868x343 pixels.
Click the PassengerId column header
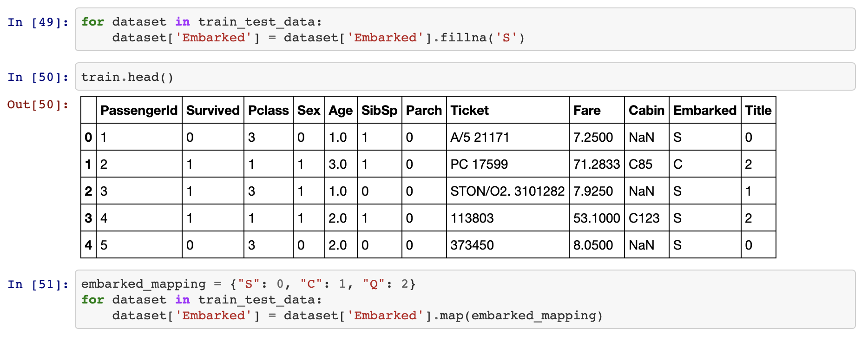coord(139,110)
